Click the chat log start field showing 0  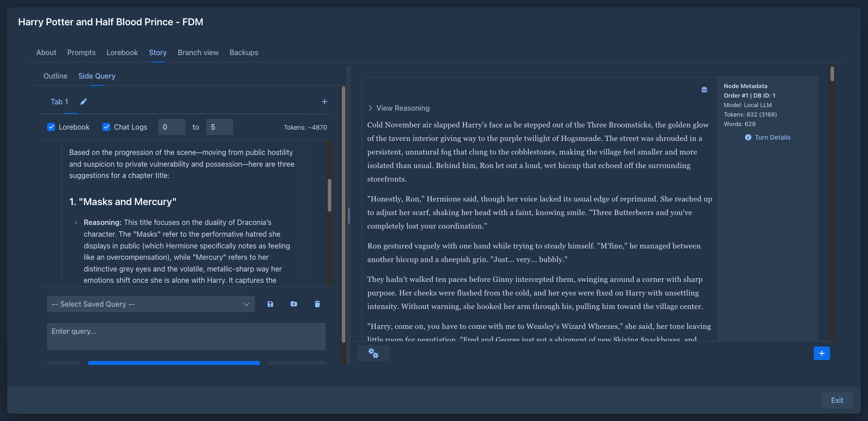coord(172,127)
